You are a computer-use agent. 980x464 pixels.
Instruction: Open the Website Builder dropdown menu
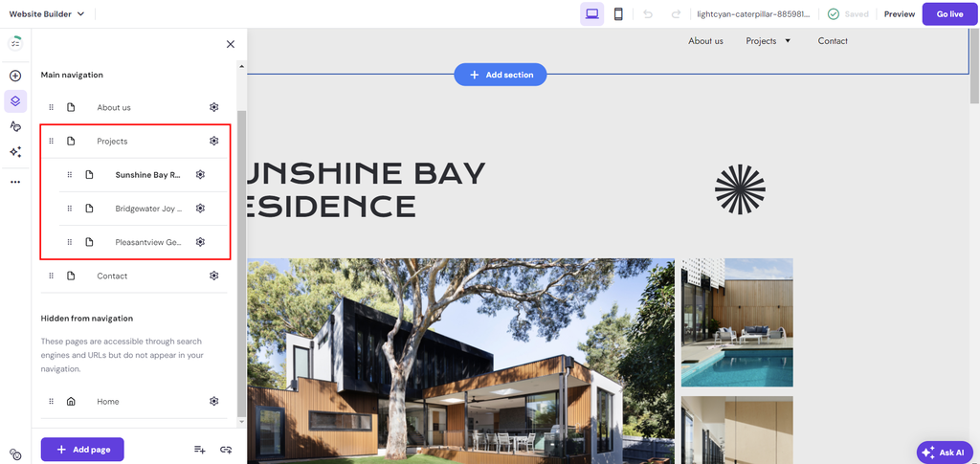tap(47, 14)
